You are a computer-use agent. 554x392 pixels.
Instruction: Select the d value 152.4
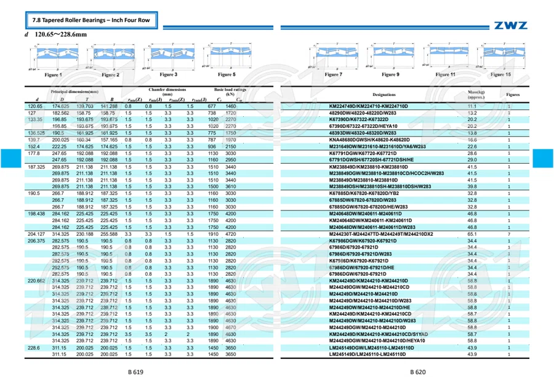pos(34,146)
